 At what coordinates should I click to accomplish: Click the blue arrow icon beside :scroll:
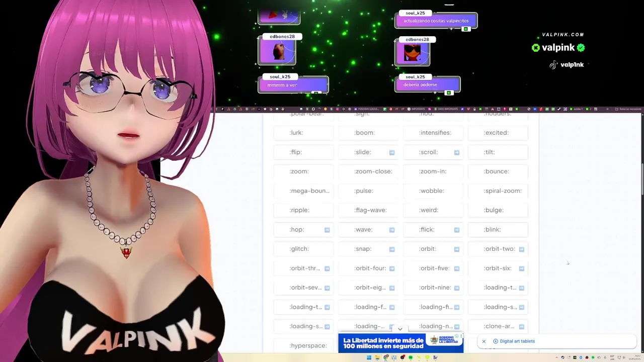457,152
